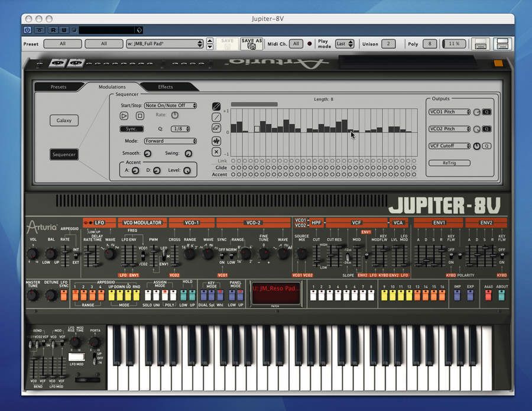Viewport: 532px width, 411px height.
Task: Click the Swing knob
Action: [x=189, y=153]
